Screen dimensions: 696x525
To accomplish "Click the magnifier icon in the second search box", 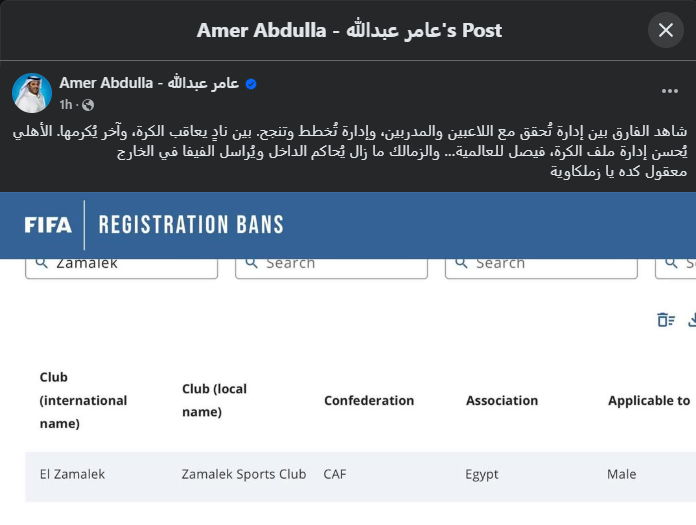I will 252,262.
